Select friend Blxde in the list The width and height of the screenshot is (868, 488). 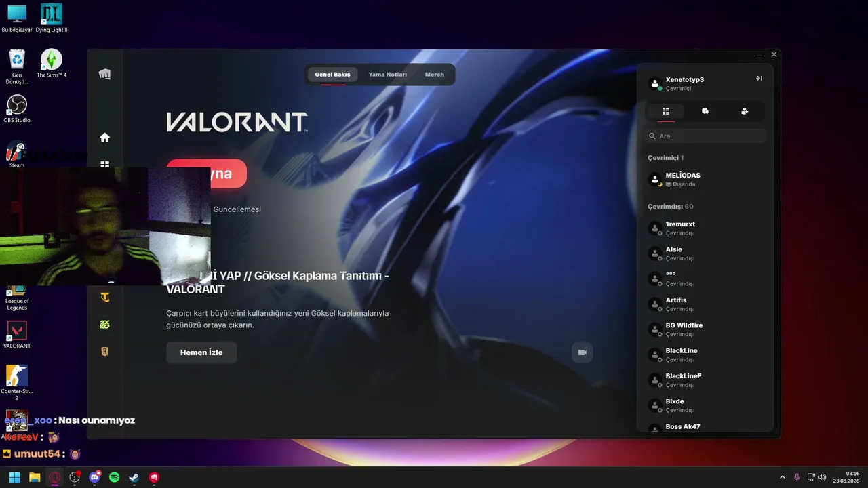tap(705, 405)
